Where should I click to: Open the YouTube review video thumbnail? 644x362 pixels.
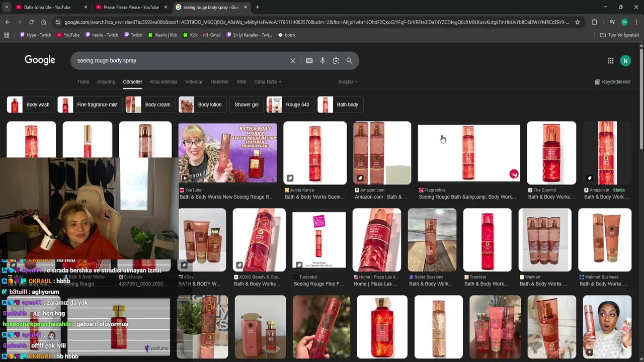click(227, 153)
